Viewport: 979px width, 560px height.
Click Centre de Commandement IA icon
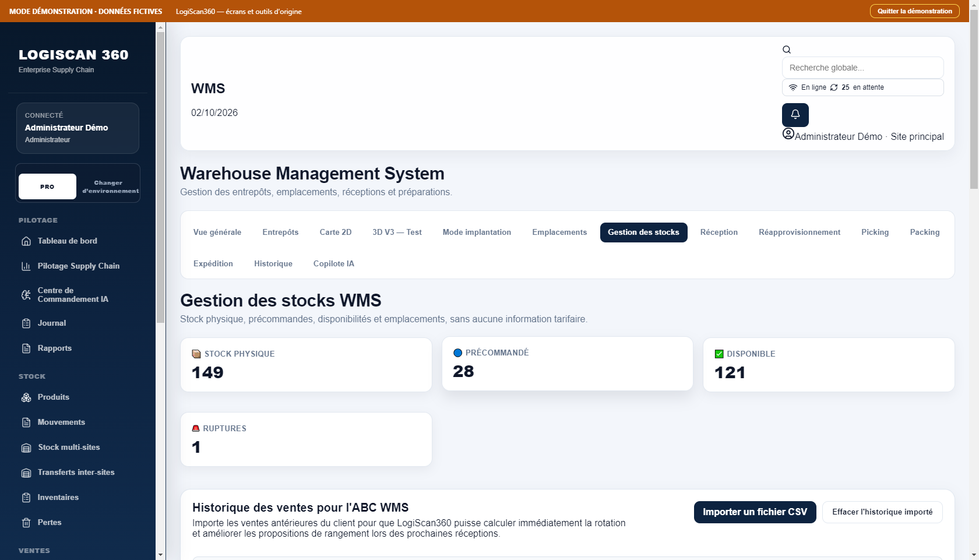click(26, 295)
